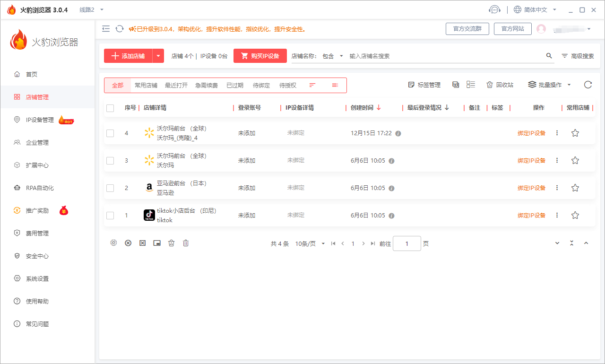Open the 标签管理 tag manager
Viewport: 605px width, 364px height.
point(424,85)
